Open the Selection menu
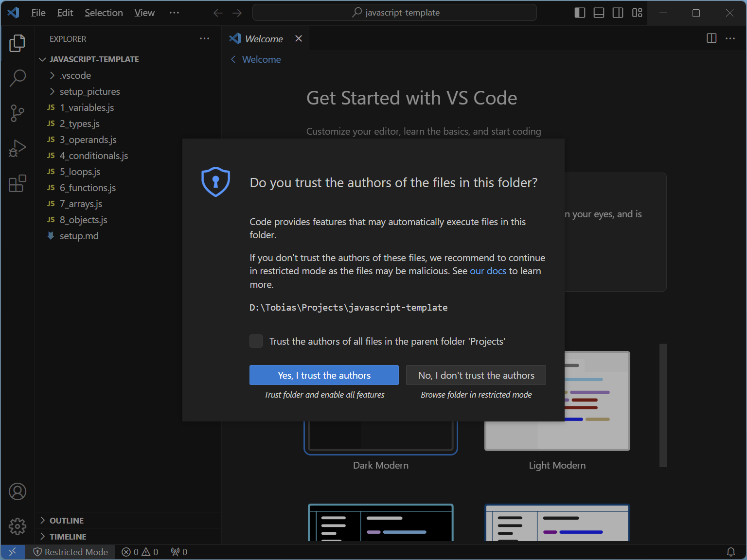 [x=104, y=13]
